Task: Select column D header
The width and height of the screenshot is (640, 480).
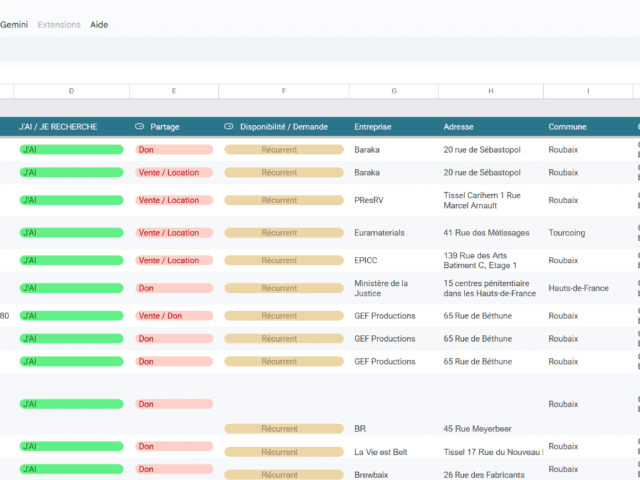Action: [71, 91]
